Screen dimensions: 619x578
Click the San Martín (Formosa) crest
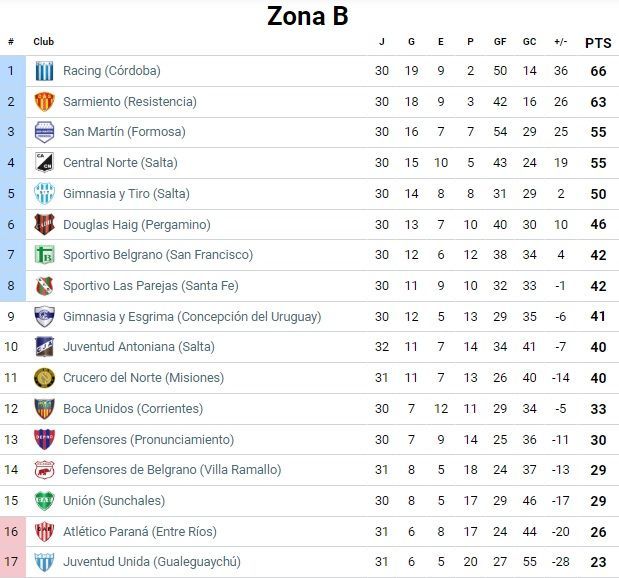tap(44, 132)
